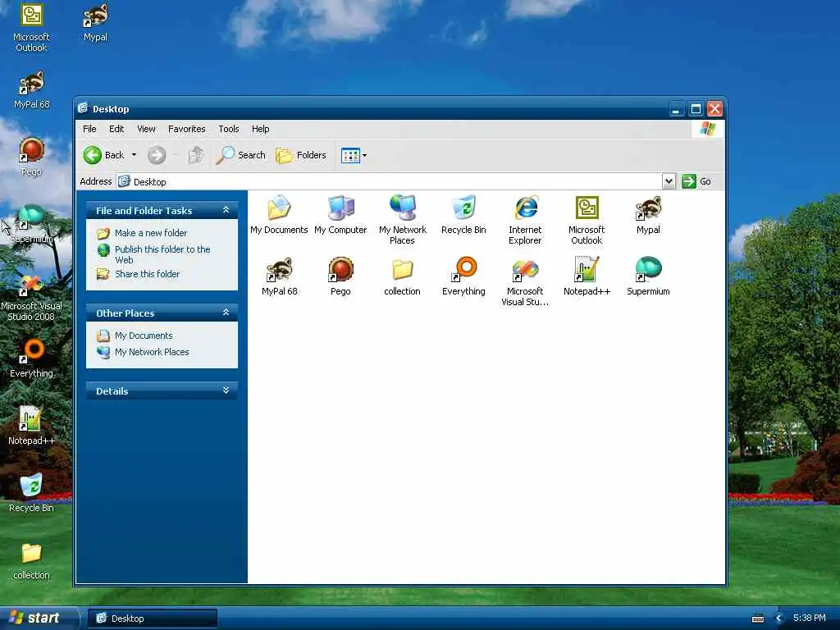Image resolution: width=840 pixels, height=630 pixels.
Task: Open the Edit menu
Action: 116,129
